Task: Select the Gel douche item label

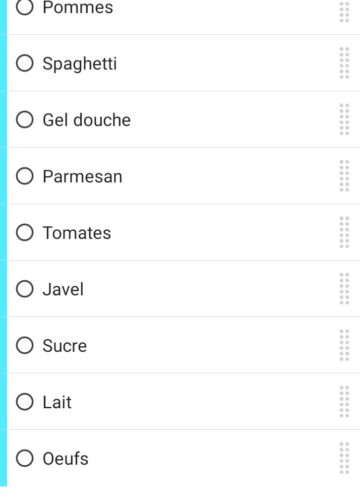Action: click(x=87, y=120)
